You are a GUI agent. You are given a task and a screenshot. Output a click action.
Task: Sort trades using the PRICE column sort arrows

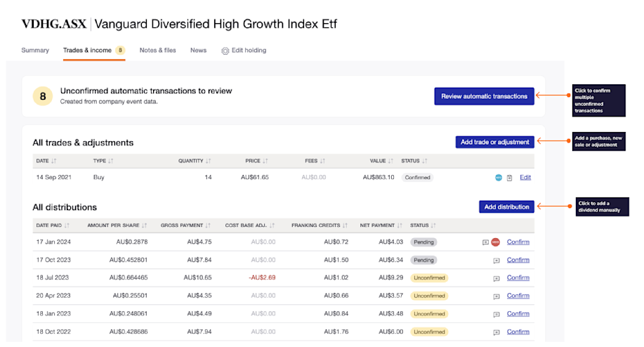[x=265, y=161]
